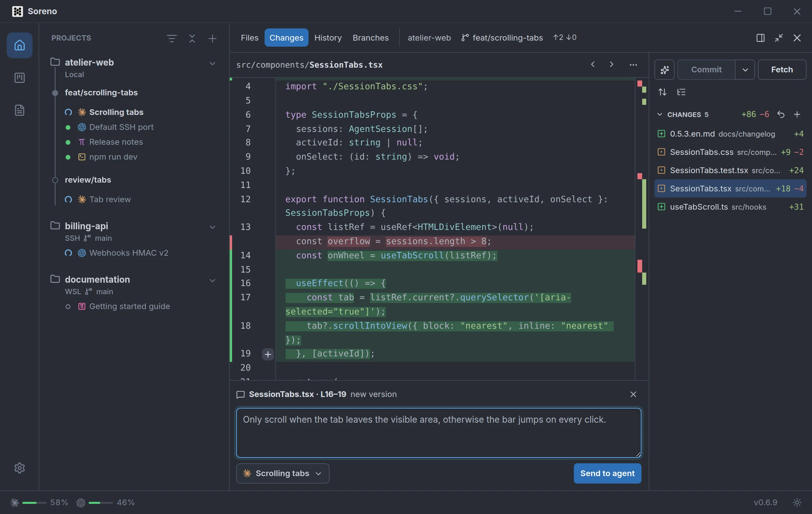Image resolution: width=812 pixels, height=514 pixels.
Task: Open the Scrolling tabs agent dropdown
Action: (283, 473)
